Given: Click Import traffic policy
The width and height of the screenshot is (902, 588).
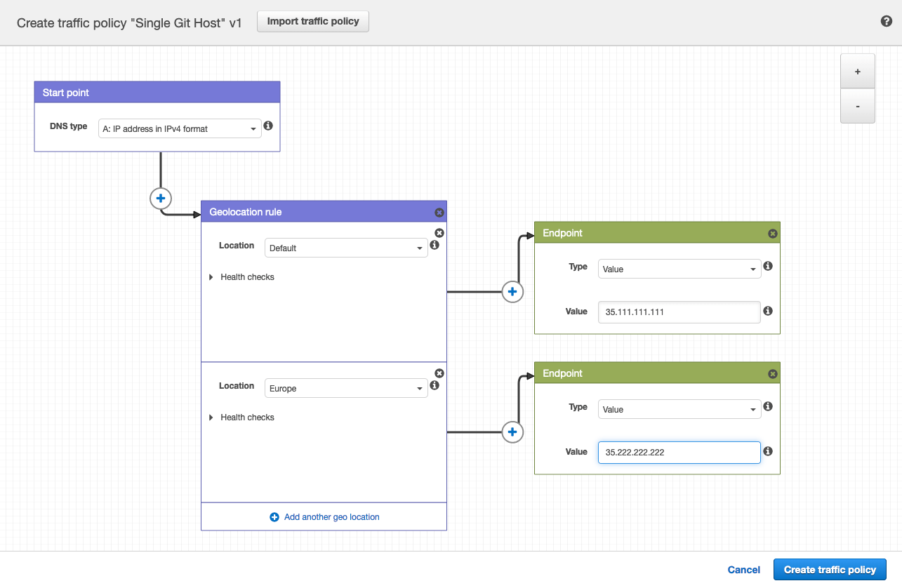Looking at the screenshot, I should pos(312,21).
